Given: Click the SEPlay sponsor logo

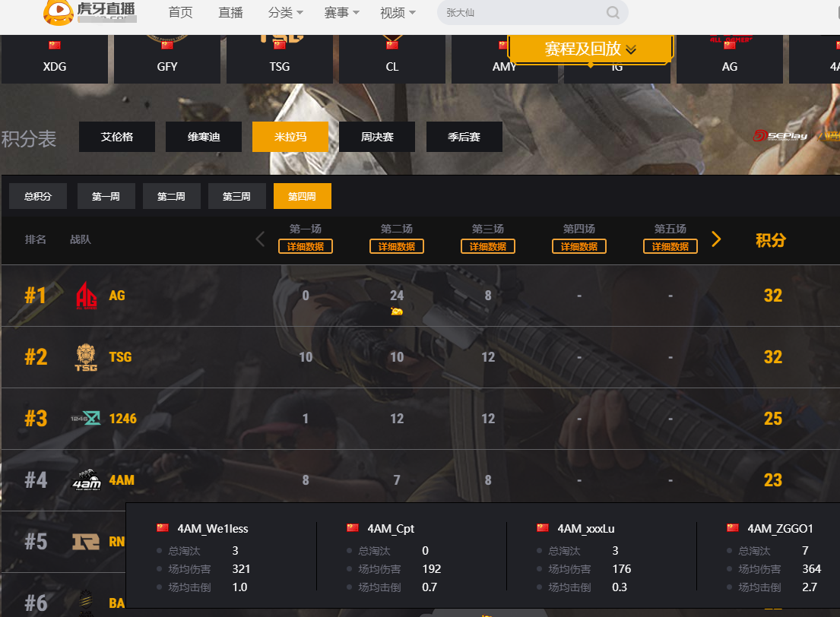Looking at the screenshot, I should [780, 136].
